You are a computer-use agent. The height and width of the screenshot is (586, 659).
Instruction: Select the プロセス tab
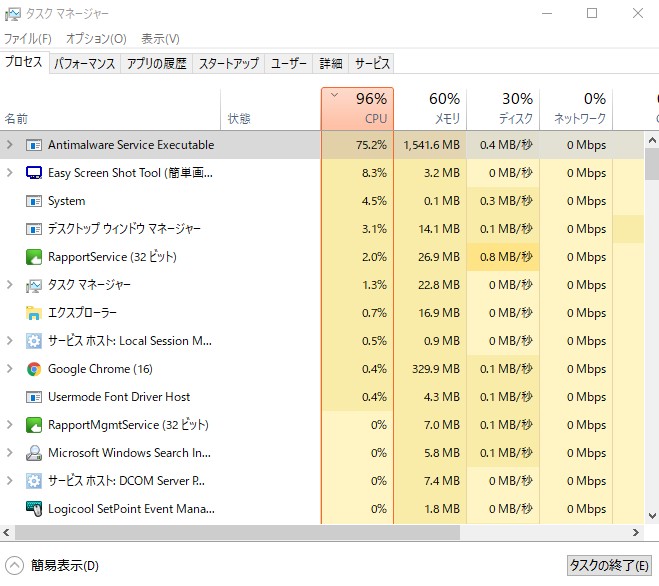pyautogui.click(x=24, y=63)
